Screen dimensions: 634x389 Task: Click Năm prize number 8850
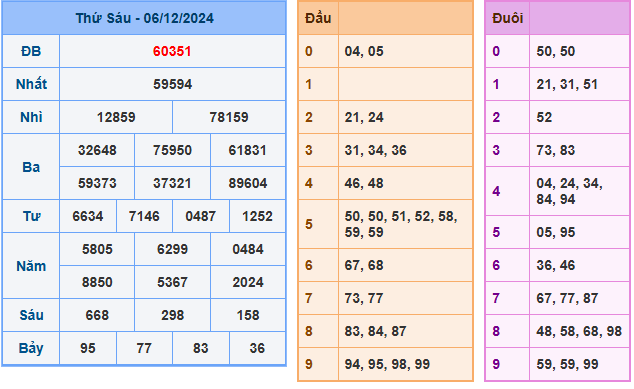point(97,282)
